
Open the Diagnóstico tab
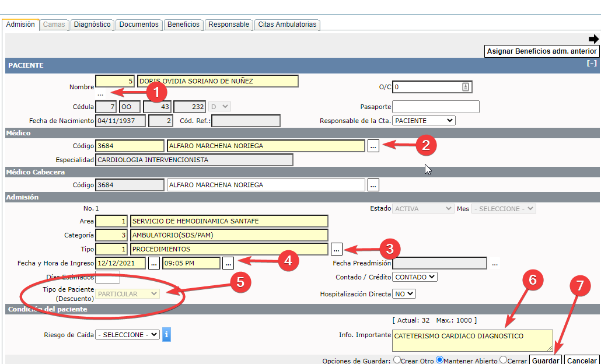tap(92, 24)
